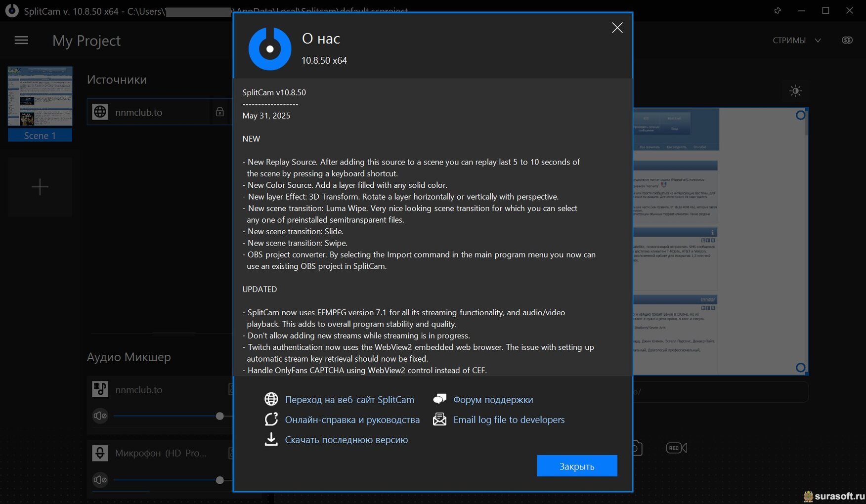Open Форум поддержки link

click(x=493, y=399)
